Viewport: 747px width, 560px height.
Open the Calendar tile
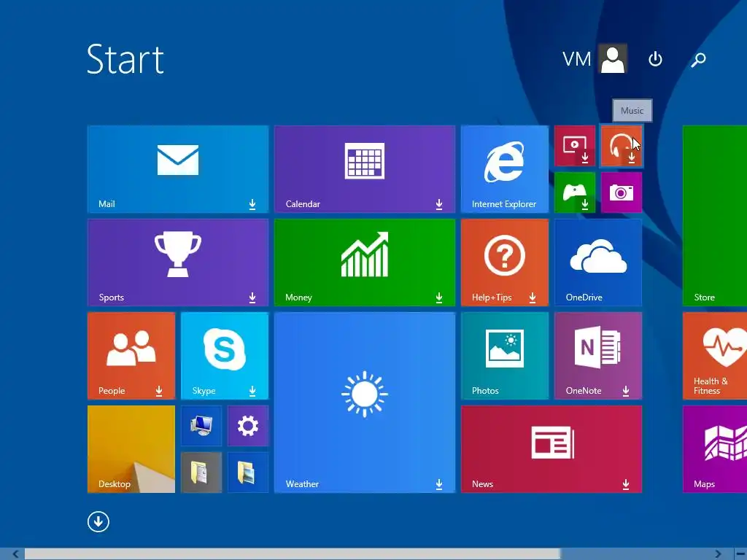click(x=365, y=169)
